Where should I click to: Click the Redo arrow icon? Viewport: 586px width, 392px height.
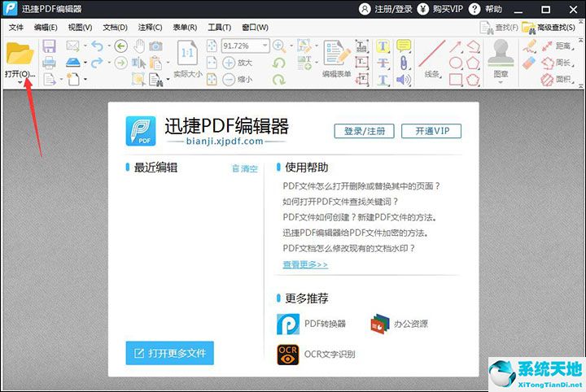[97, 63]
